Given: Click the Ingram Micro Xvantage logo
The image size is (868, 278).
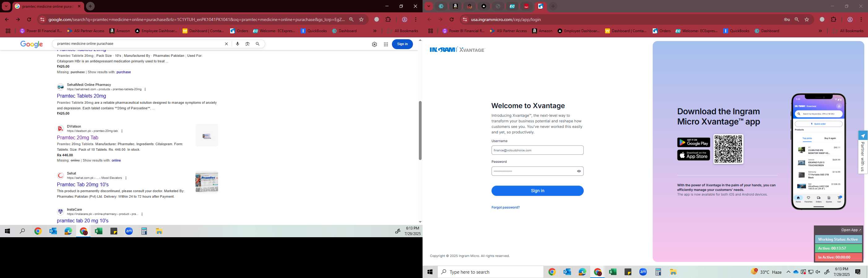Looking at the screenshot, I should [457, 50].
